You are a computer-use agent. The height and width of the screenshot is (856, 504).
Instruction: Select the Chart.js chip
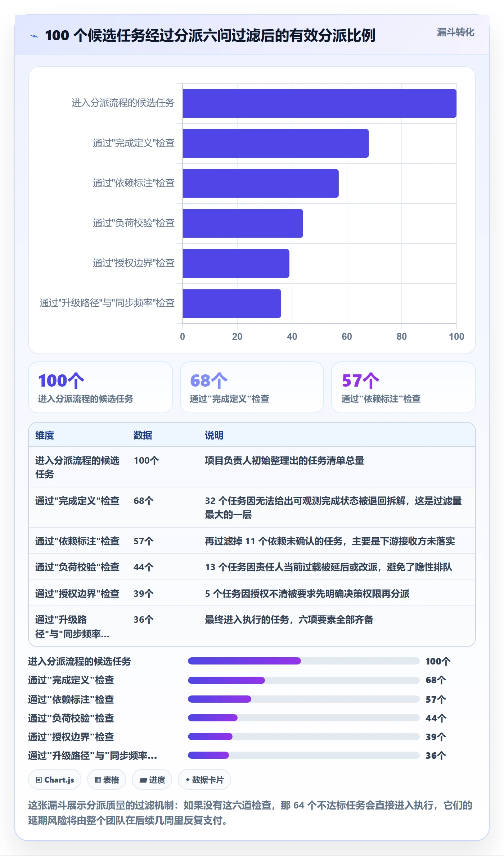point(55,780)
